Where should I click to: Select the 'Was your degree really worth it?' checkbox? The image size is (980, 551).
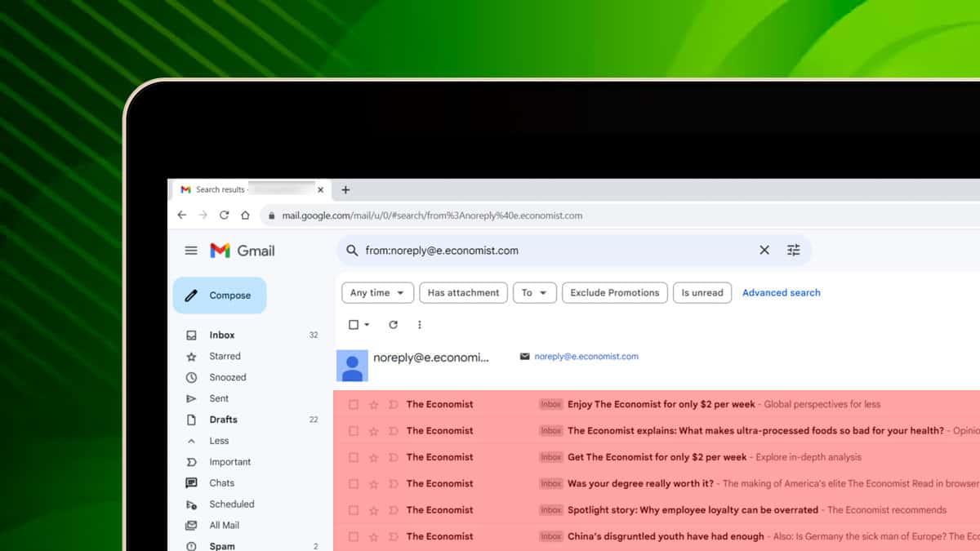tap(354, 484)
